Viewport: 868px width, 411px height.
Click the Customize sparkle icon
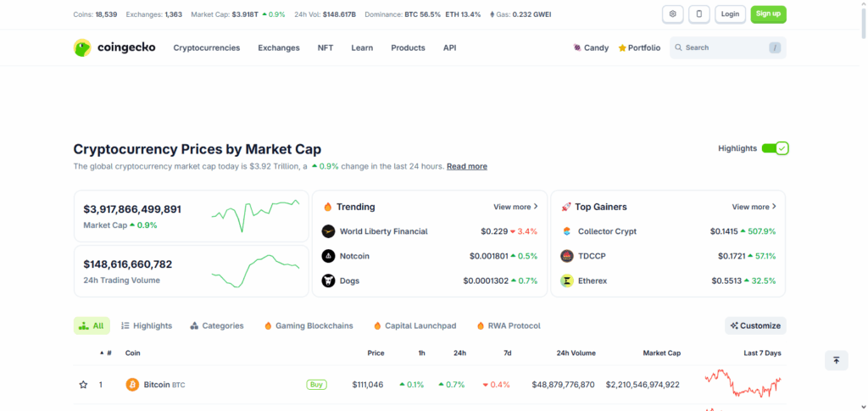734,325
